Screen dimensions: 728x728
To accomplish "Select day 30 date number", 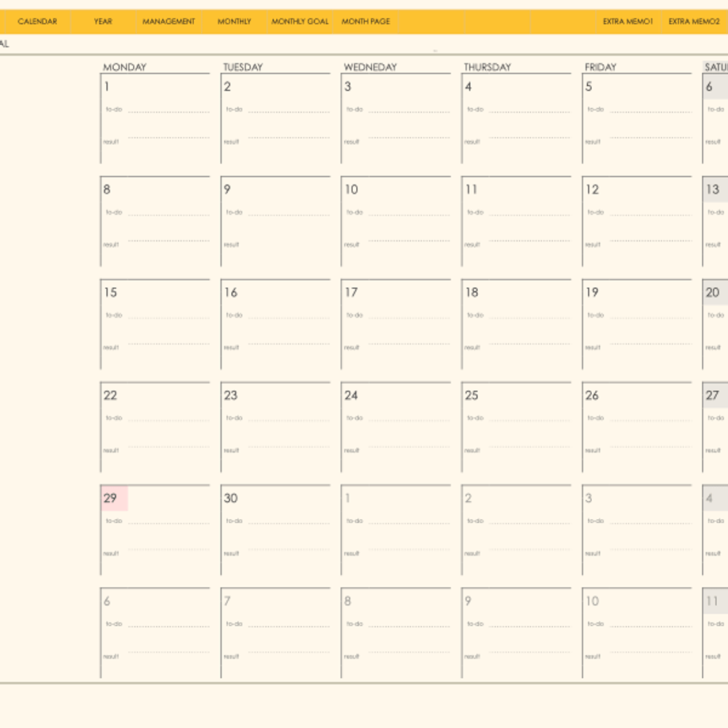I will (x=231, y=499).
